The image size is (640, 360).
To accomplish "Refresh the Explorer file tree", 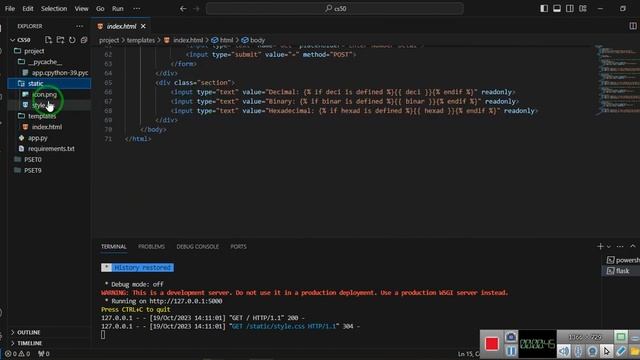I will (72, 40).
